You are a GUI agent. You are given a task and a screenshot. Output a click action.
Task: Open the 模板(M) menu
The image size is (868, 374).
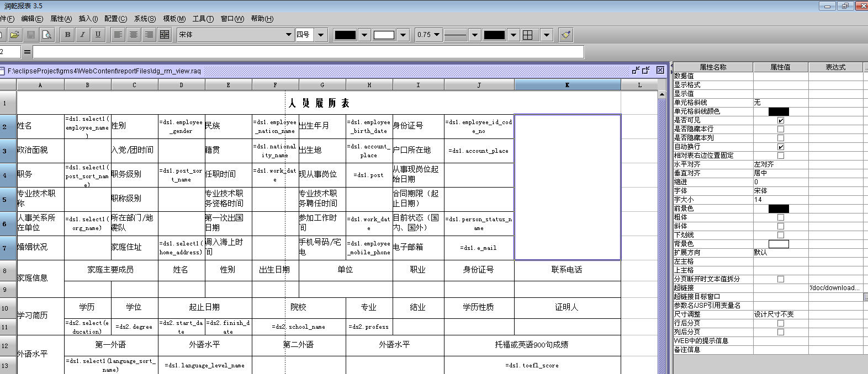(x=174, y=19)
